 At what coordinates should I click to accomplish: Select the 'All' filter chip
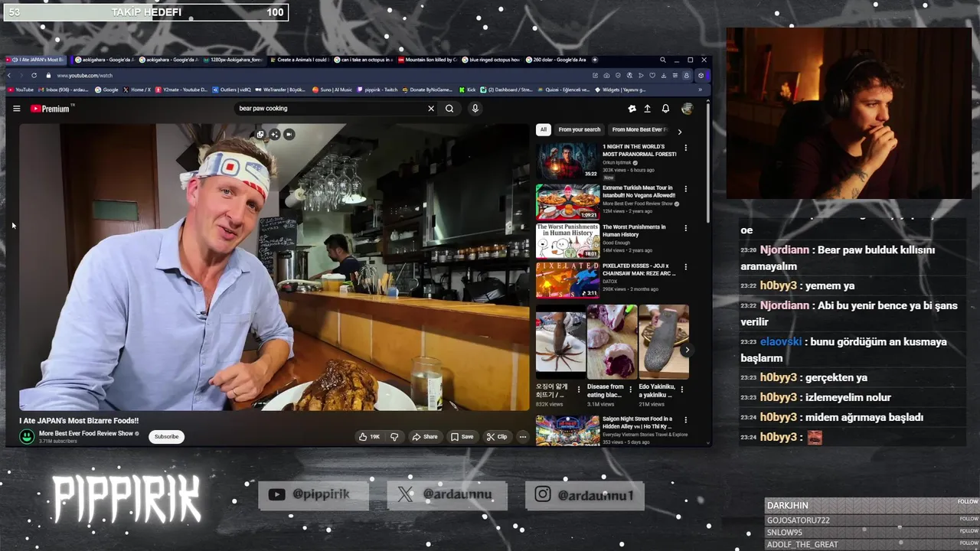point(543,130)
